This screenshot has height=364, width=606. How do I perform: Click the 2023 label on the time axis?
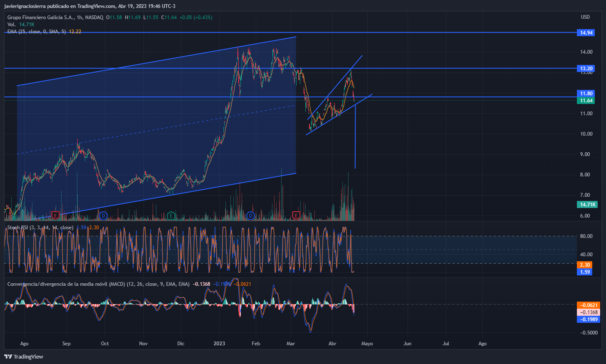(x=219, y=344)
